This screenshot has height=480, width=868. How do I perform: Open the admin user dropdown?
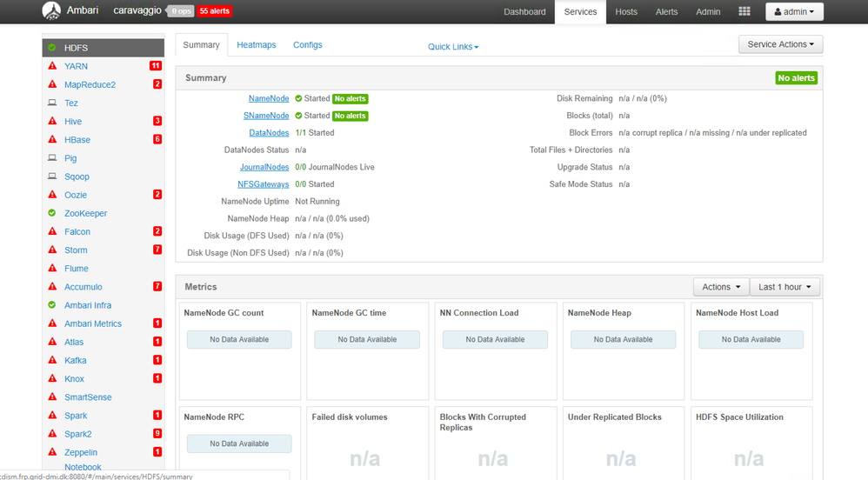point(794,11)
